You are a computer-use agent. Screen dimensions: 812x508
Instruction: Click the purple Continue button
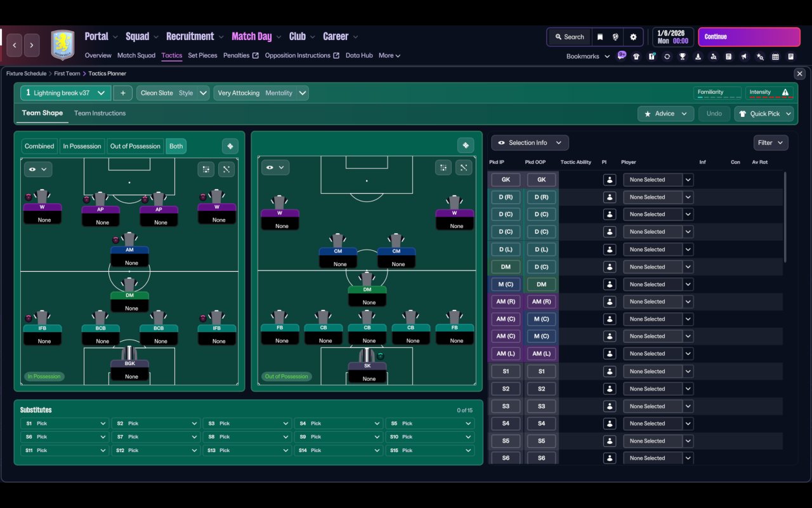tap(749, 37)
